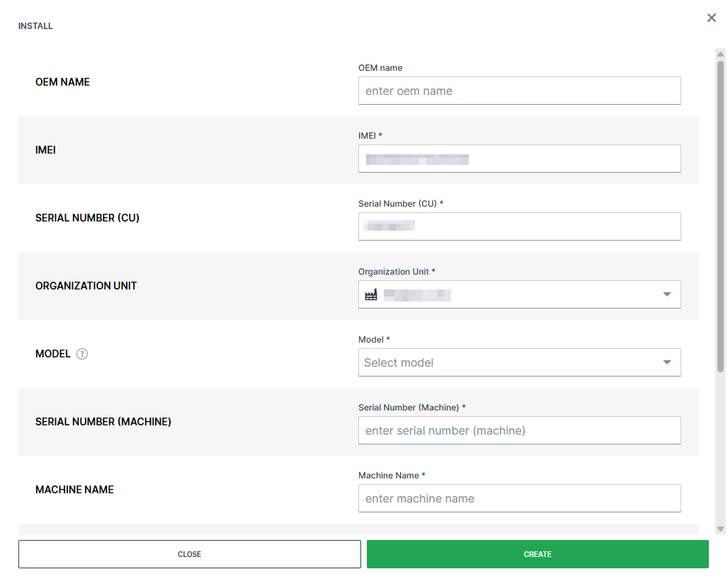Click the vertical scrollbar thumb

coord(720,212)
